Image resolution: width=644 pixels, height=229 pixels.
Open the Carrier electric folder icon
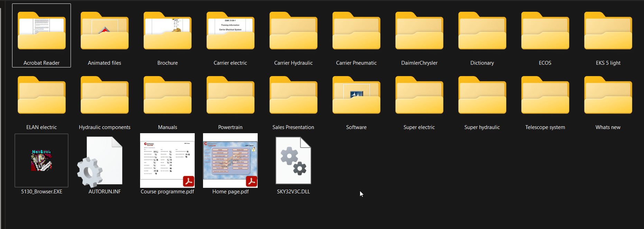pos(230,31)
